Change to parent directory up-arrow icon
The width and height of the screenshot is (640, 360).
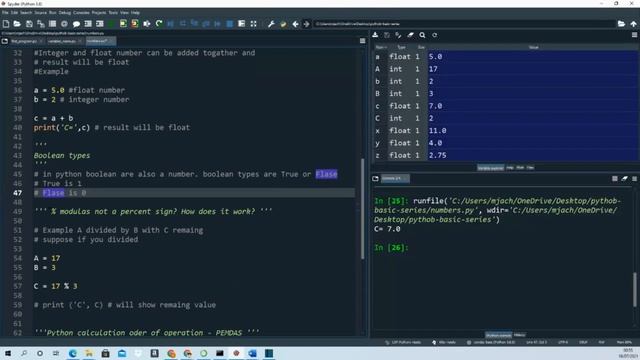point(633,24)
